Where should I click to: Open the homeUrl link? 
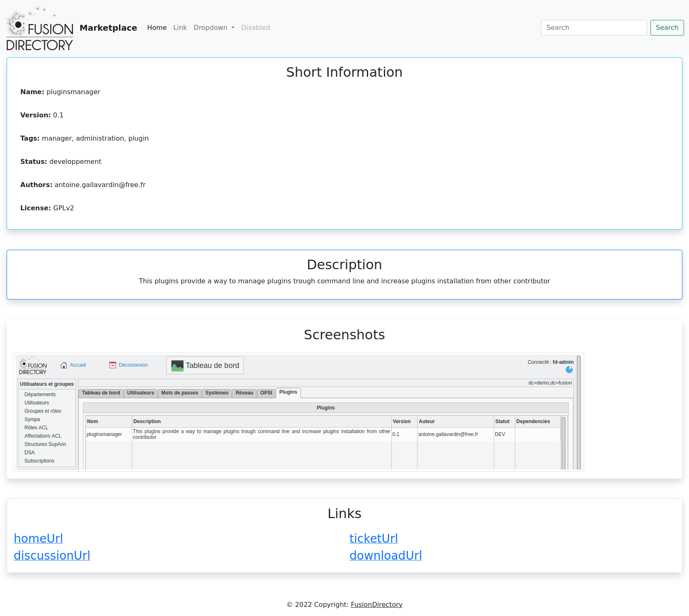point(38,538)
